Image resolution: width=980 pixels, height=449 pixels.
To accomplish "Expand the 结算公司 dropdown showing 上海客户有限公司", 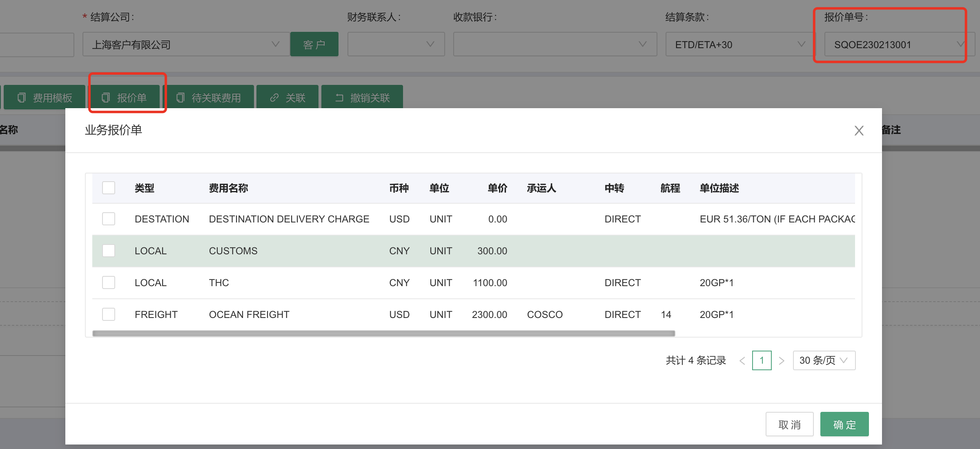I will (x=186, y=44).
